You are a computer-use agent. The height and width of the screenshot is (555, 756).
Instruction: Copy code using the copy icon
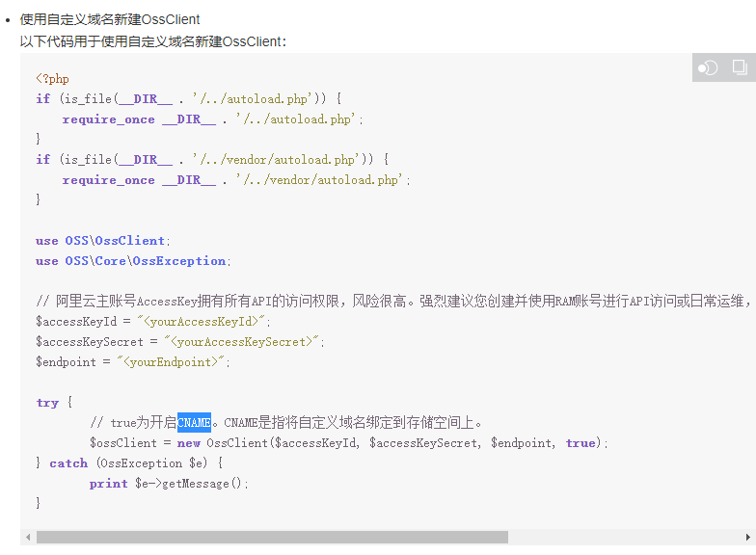click(740, 67)
